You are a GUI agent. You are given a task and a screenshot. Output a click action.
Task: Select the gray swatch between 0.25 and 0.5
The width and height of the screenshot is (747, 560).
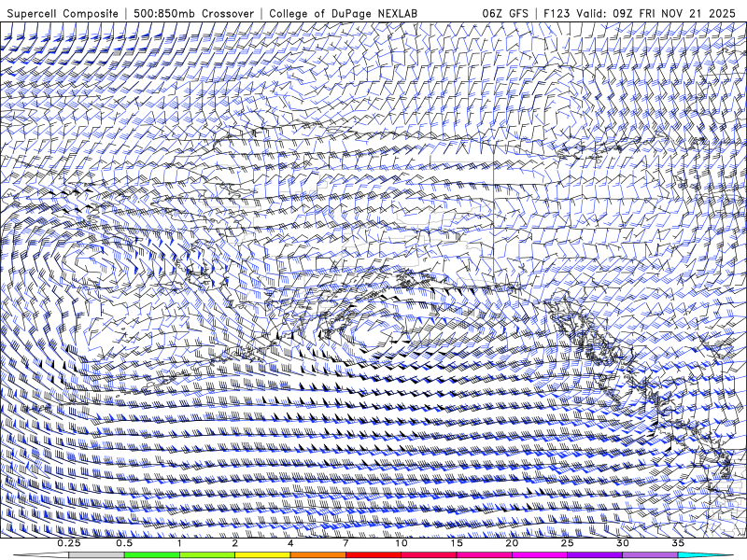click(96, 555)
